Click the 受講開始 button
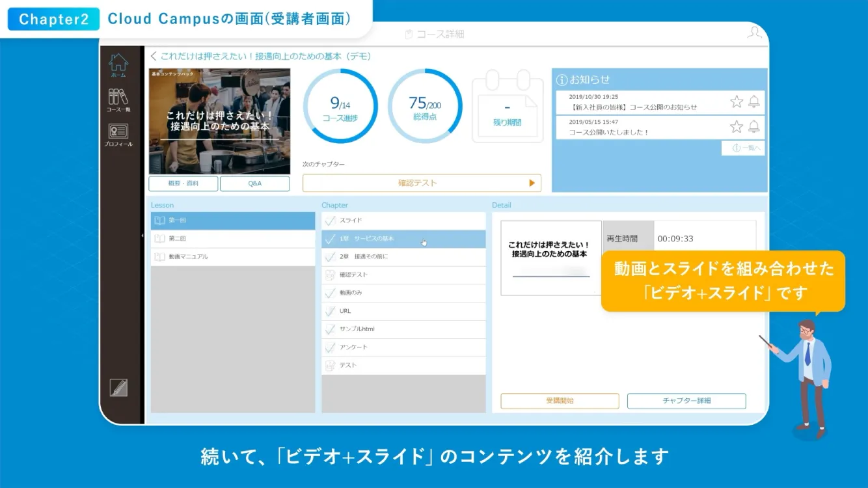This screenshot has height=488, width=868. 560,401
